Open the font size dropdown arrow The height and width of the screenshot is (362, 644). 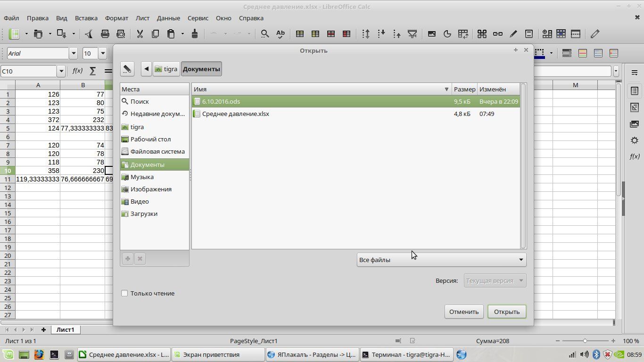click(x=102, y=53)
